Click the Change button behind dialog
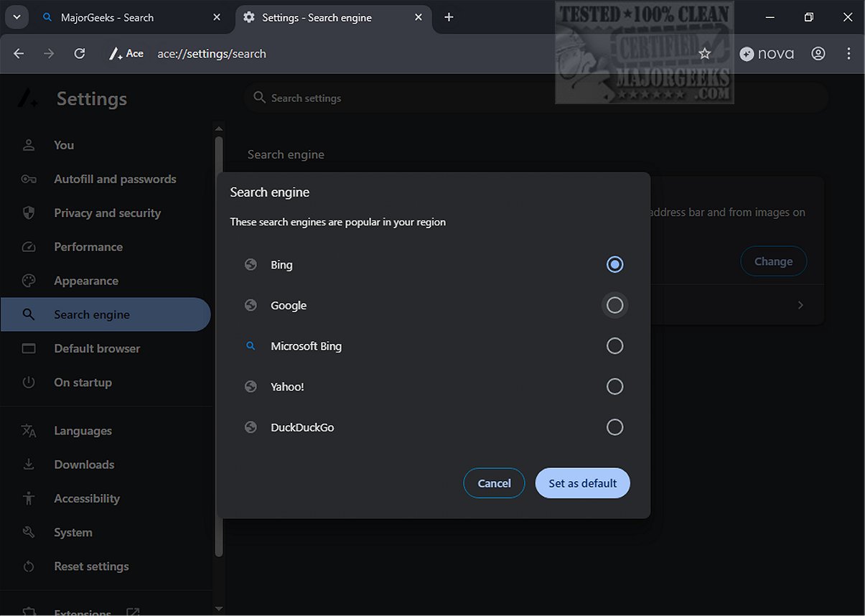Viewport: 865px width, 616px height. point(773,261)
